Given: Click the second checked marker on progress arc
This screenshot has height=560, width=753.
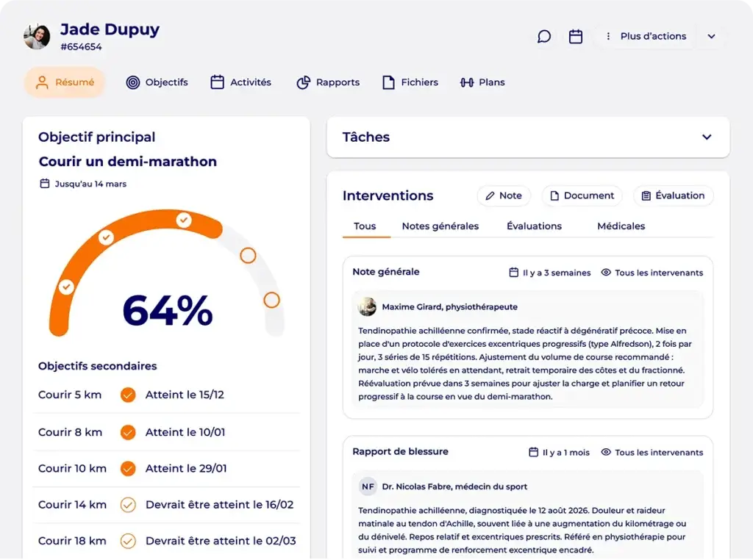Looking at the screenshot, I should pyautogui.click(x=106, y=237).
